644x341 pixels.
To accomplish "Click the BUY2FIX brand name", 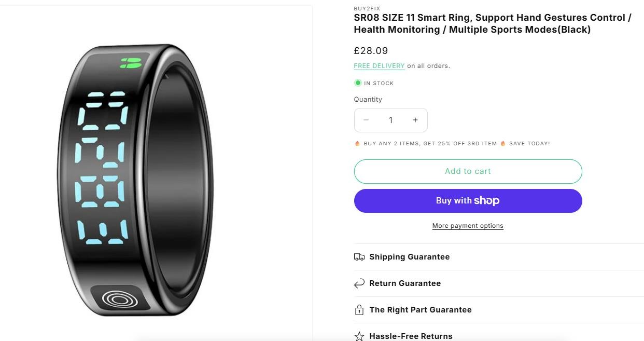I will click(367, 8).
